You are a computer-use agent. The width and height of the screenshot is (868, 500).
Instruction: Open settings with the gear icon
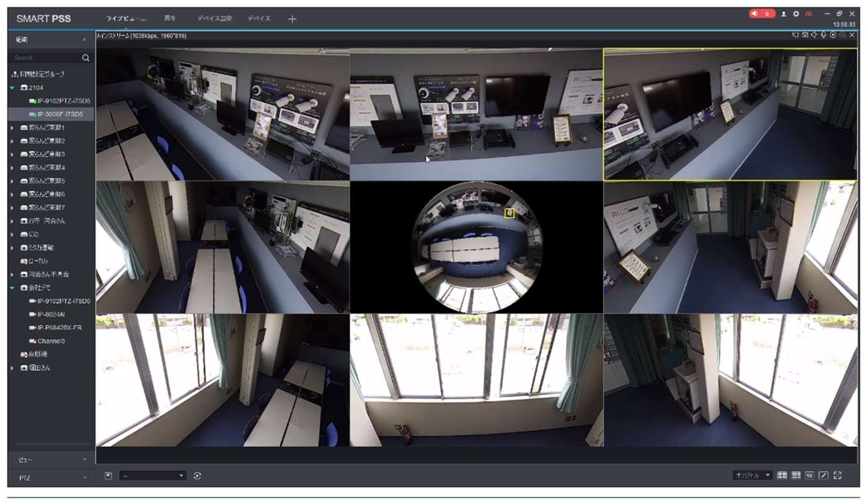point(796,14)
